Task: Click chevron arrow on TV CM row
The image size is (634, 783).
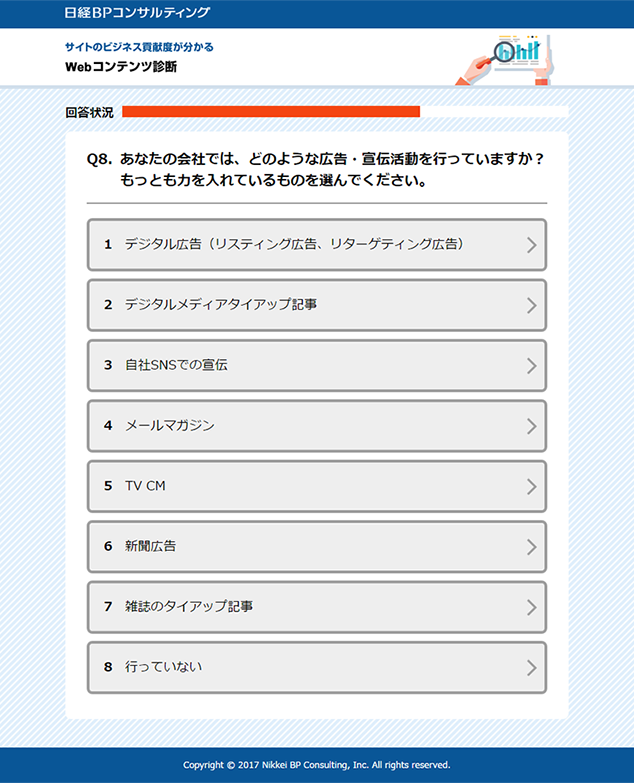Action: coord(531,487)
